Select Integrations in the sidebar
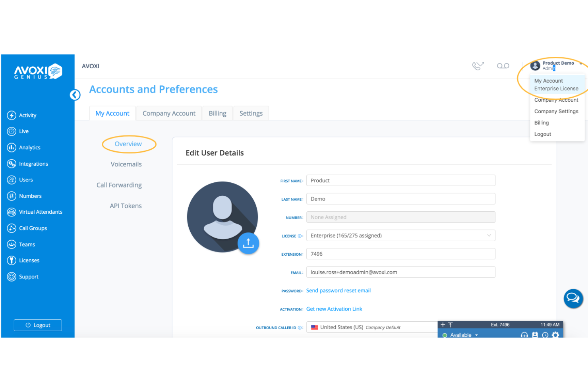Screen dimensions: 588x392 pos(27,164)
